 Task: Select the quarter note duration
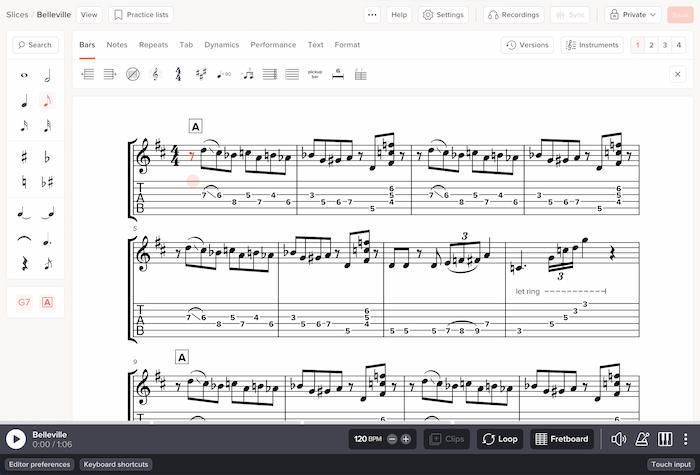pos(24,101)
